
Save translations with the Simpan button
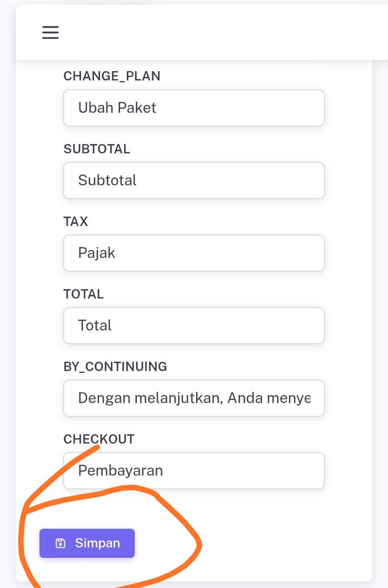click(87, 543)
